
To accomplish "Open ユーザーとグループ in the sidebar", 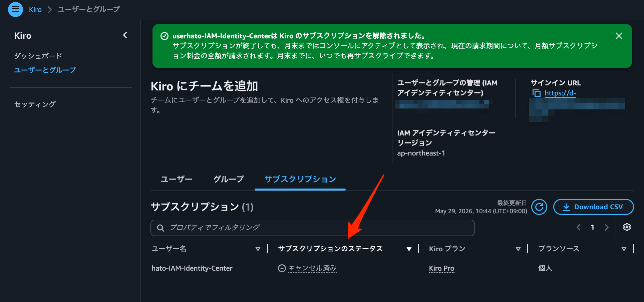I will coord(45,70).
